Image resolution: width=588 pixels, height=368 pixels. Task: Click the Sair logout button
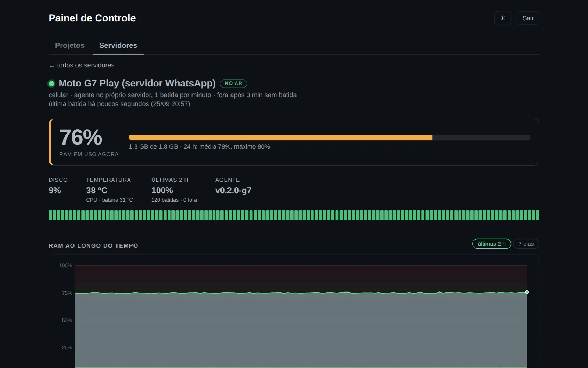tap(528, 18)
